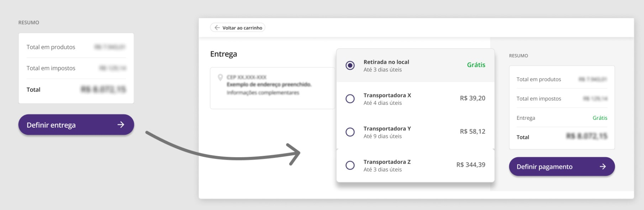Image resolution: width=644 pixels, height=210 pixels.
Task: Click the filled address field under Entrega
Action: click(272, 88)
